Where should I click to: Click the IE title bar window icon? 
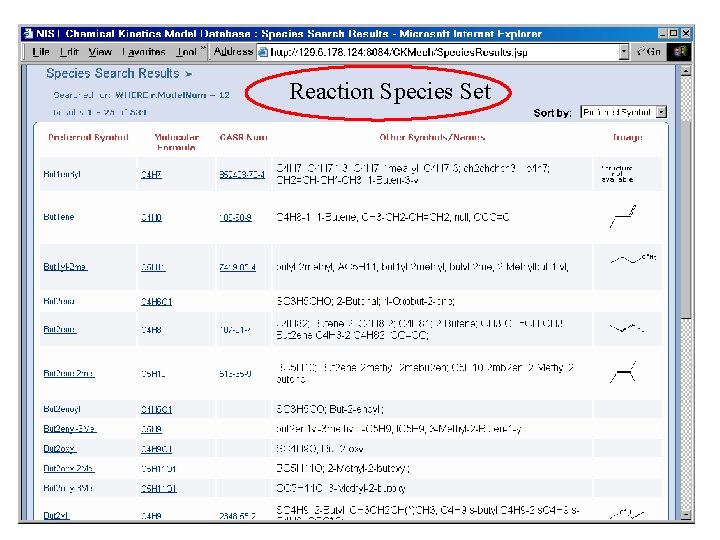pyautogui.click(x=28, y=34)
